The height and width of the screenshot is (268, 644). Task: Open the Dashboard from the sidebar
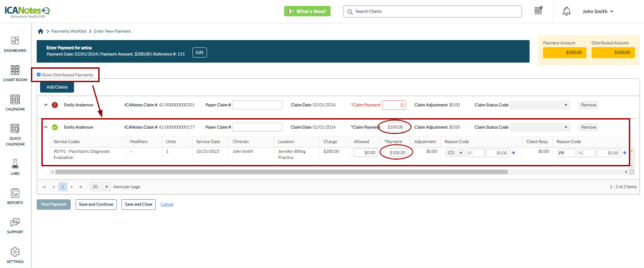point(15,44)
